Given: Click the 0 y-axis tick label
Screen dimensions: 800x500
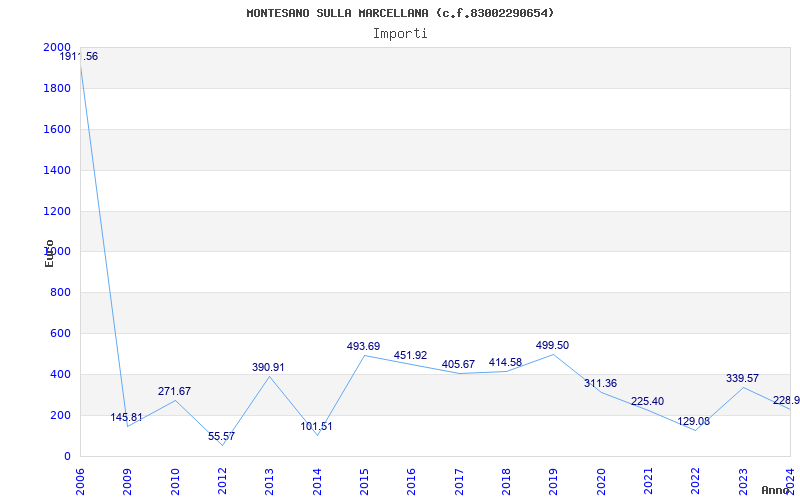Looking at the screenshot, I should coord(67,456).
